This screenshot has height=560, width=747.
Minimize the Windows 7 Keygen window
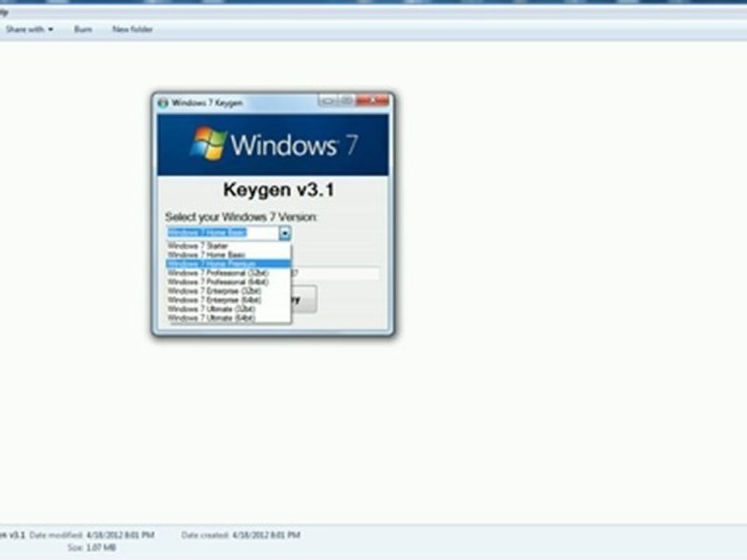pos(328,100)
